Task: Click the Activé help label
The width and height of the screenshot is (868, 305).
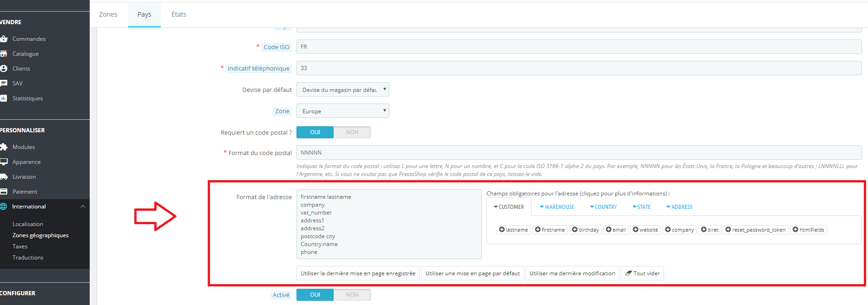Action: point(281,295)
